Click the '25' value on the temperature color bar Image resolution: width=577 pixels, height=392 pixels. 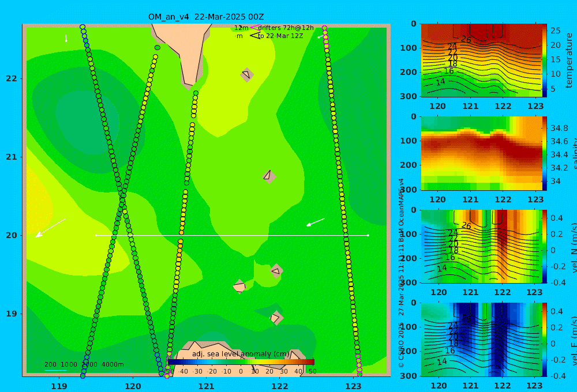pyautogui.click(x=555, y=31)
